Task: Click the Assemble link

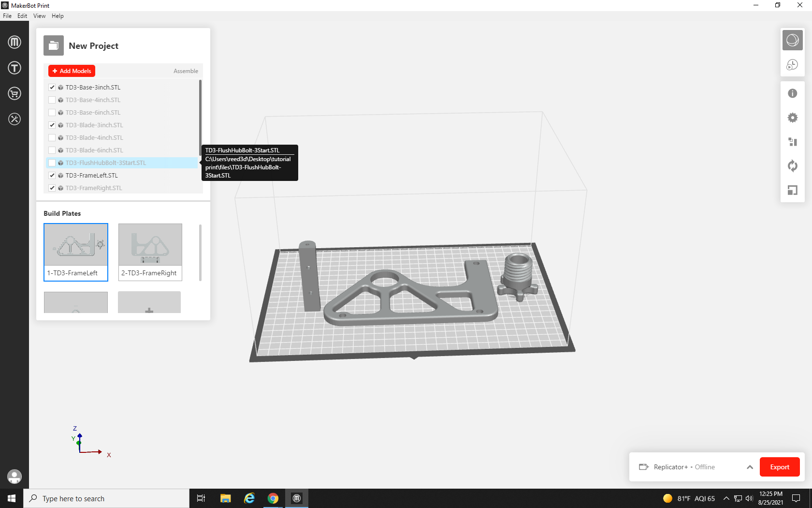Action: tap(186, 71)
